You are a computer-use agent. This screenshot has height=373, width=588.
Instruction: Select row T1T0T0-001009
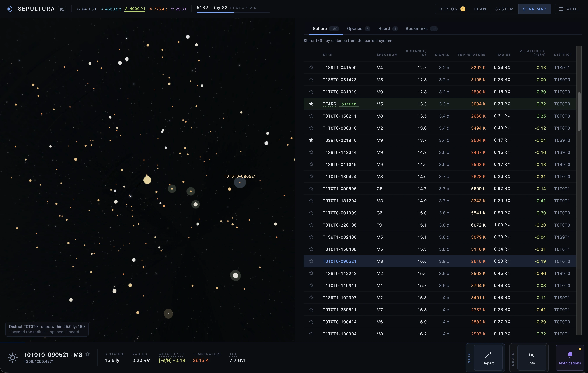440,213
